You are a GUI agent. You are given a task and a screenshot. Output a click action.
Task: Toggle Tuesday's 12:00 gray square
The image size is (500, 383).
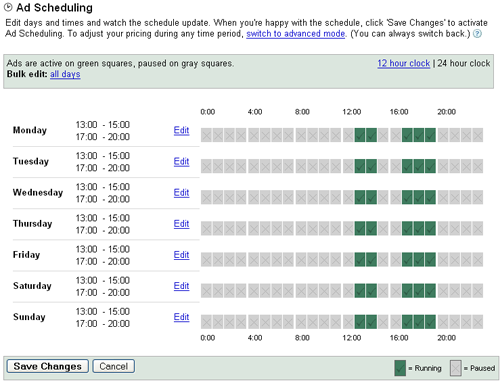(x=348, y=166)
